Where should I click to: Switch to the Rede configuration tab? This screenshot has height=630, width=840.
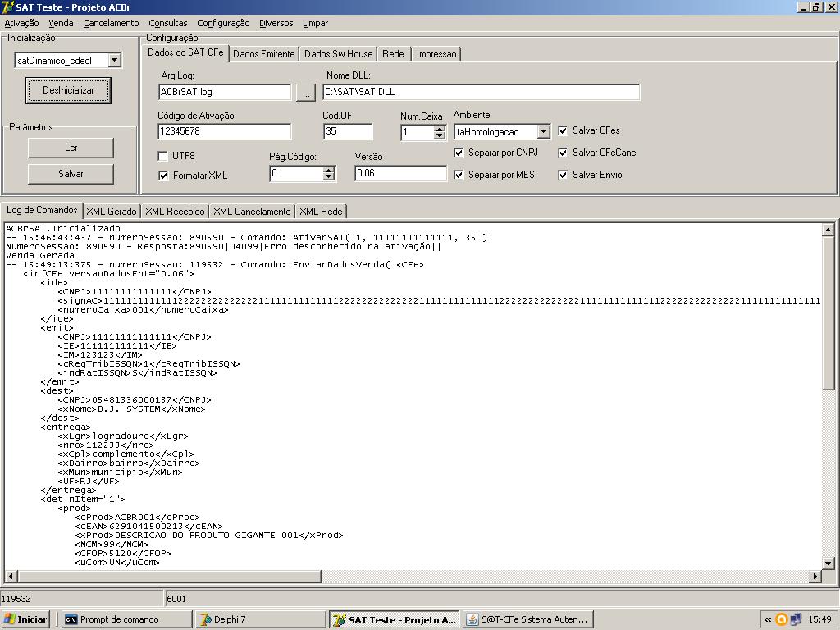393,54
